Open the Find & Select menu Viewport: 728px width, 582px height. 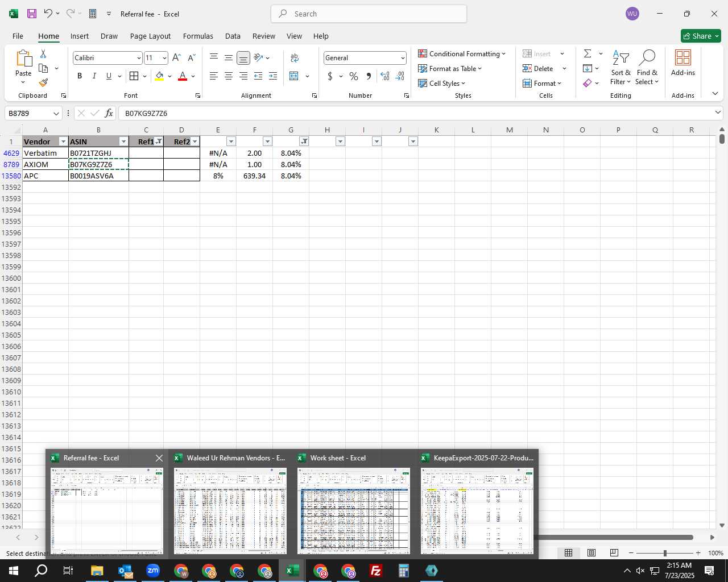point(647,68)
